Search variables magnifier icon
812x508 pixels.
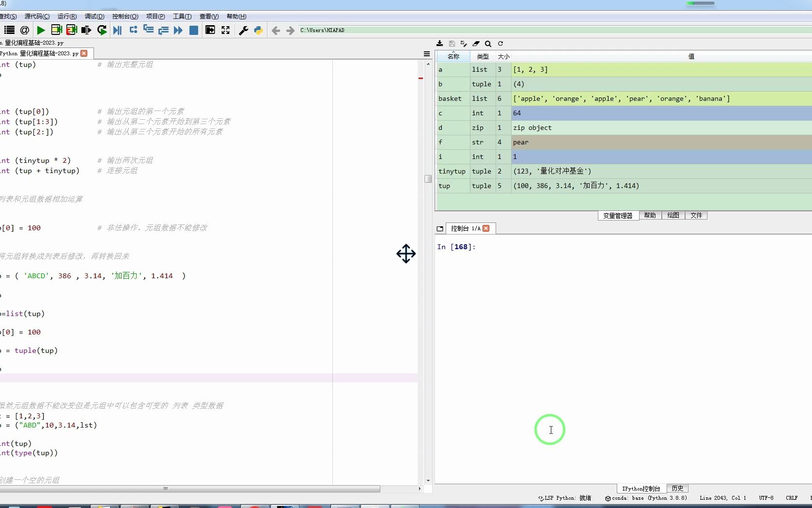point(488,44)
